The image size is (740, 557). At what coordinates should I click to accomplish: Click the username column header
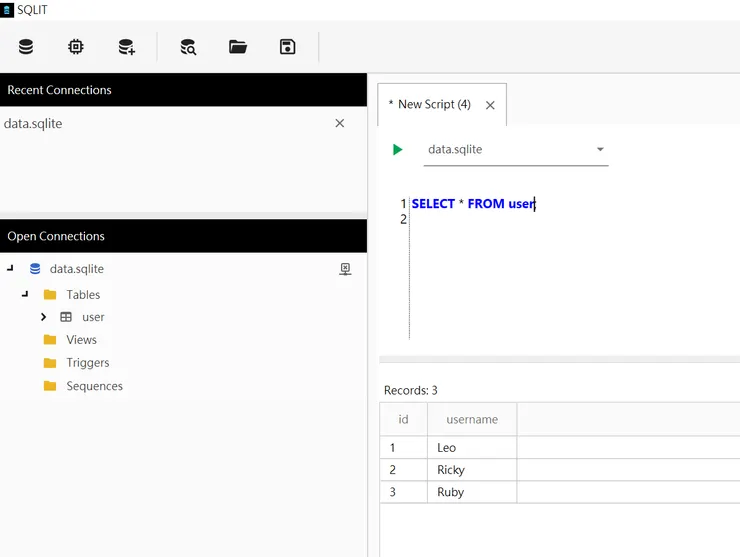[472, 420]
